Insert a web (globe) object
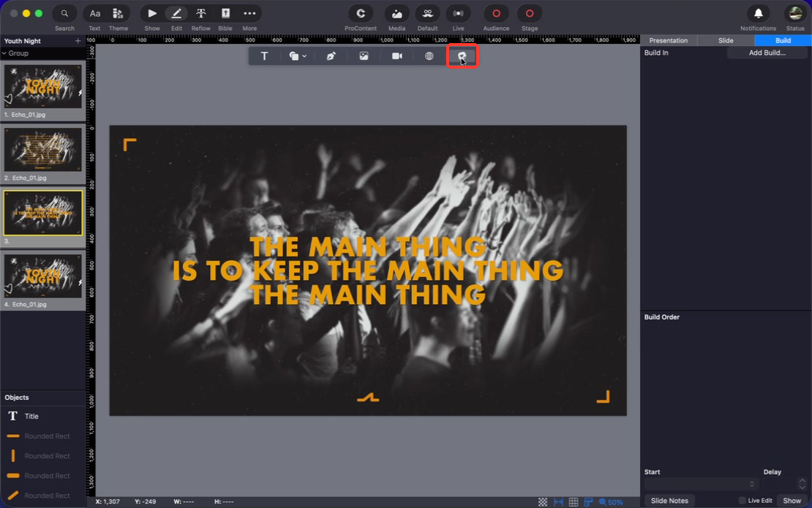 pyautogui.click(x=429, y=56)
